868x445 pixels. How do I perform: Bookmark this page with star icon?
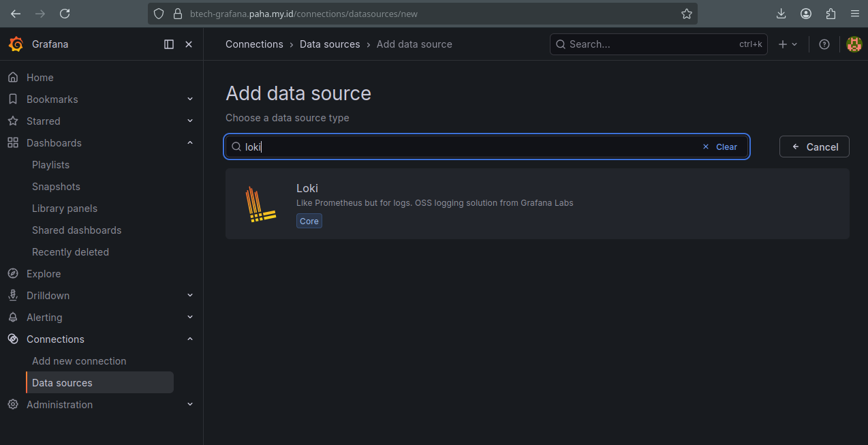point(686,14)
